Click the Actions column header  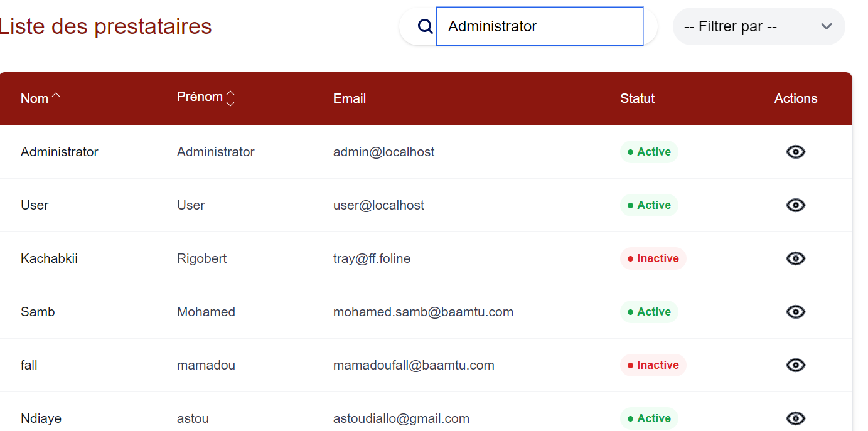click(795, 98)
